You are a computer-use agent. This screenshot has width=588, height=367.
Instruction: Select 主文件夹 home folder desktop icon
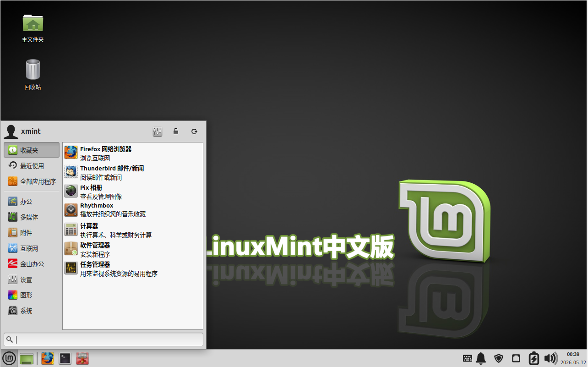(x=33, y=28)
